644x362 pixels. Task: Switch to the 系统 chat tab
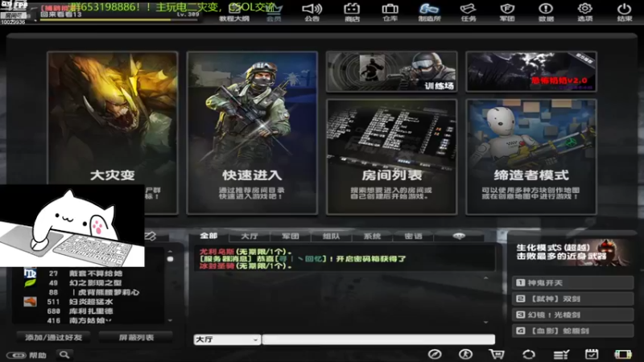pyautogui.click(x=372, y=236)
